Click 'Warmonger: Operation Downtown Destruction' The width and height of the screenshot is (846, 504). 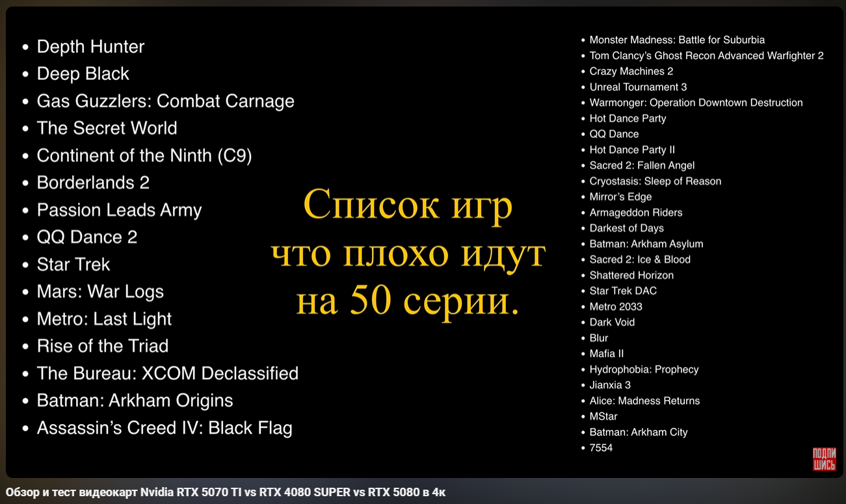tap(696, 103)
